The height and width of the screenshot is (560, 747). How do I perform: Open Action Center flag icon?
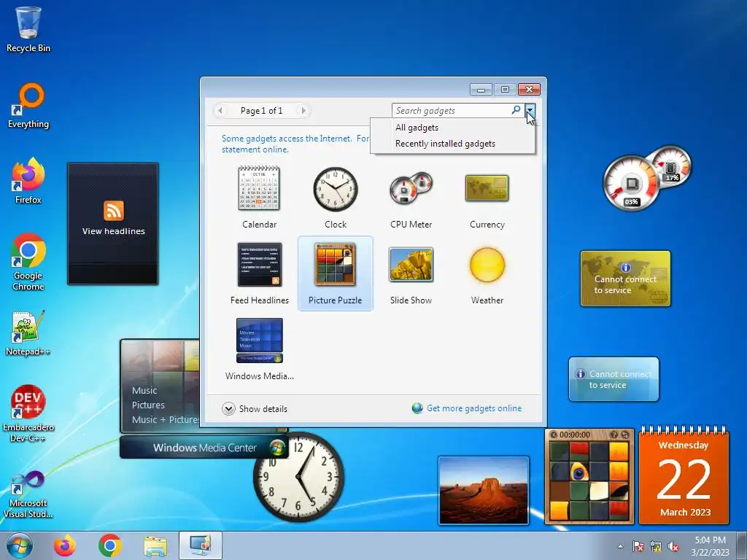click(x=638, y=546)
